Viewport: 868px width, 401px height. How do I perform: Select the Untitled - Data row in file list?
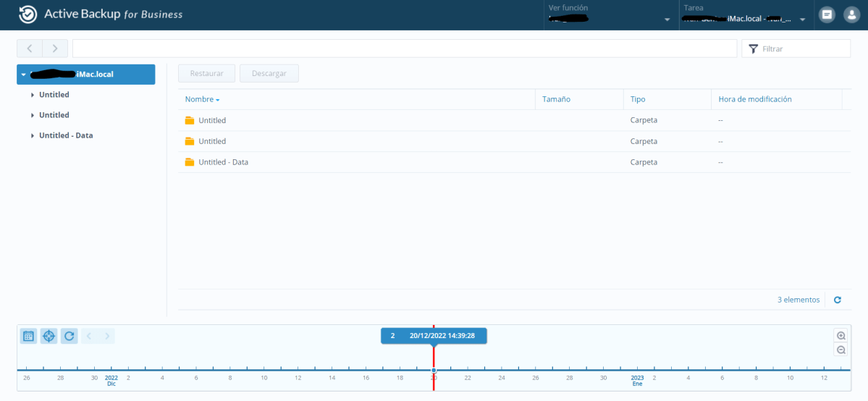coord(514,162)
